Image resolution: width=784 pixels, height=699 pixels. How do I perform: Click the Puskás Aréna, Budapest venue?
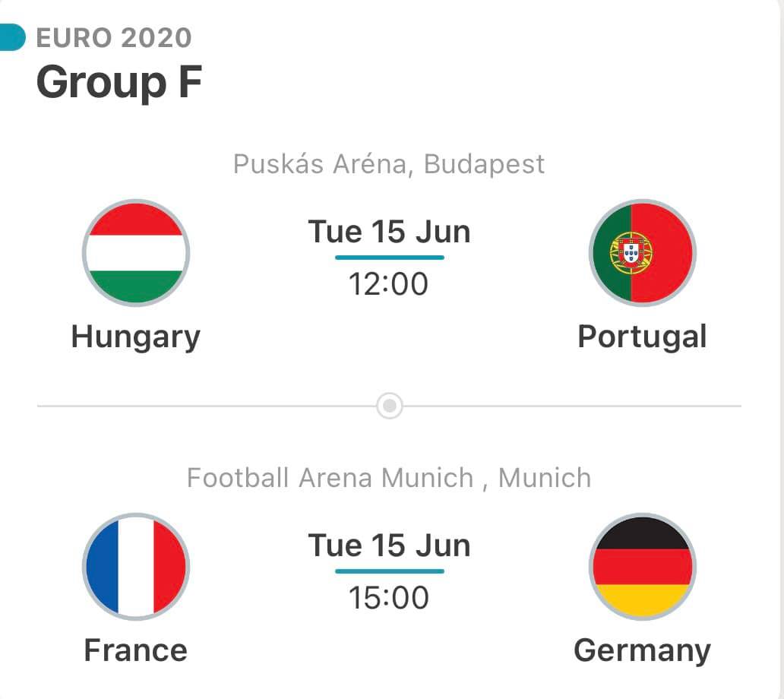pyautogui.click(x=388, y=164)
